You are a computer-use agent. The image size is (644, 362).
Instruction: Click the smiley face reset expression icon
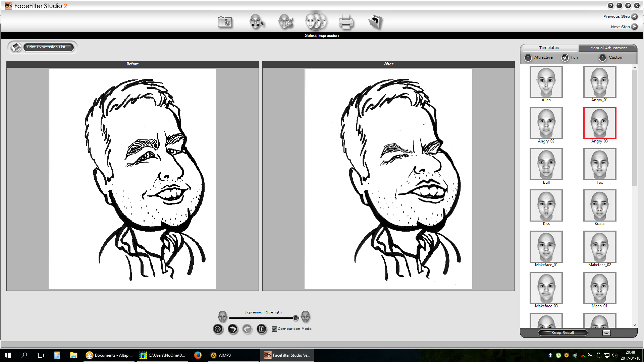click(218, 329)
